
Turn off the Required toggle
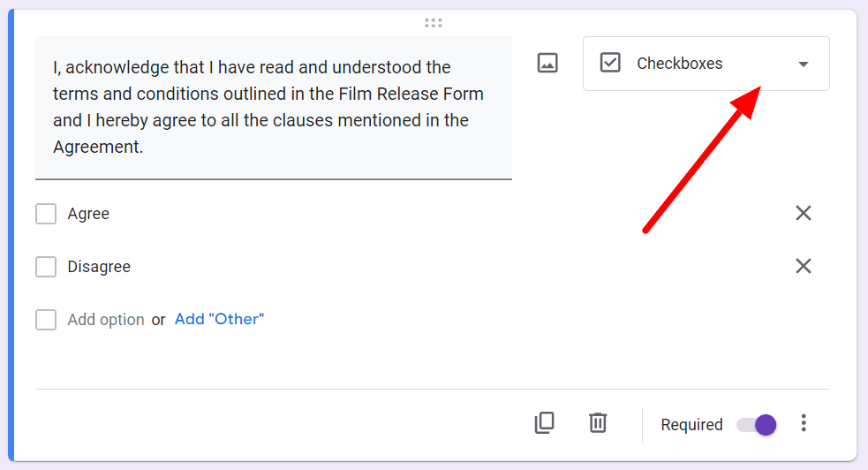[x=756, y=425]
